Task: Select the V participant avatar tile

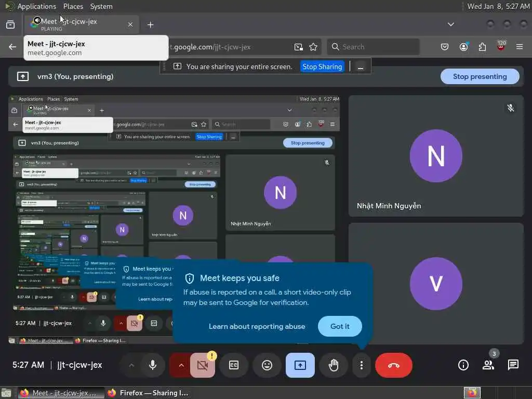Action: click(x=436, y=284)
